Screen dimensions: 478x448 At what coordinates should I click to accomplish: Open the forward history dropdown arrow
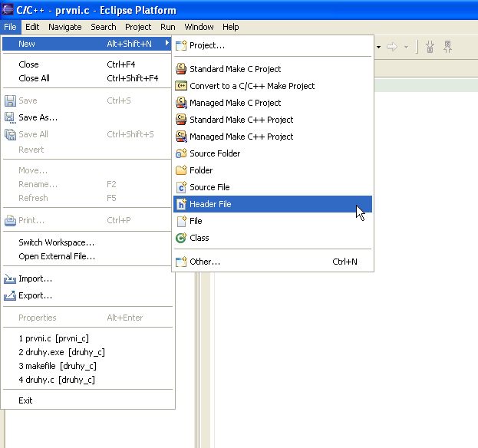tap(405, 48)
